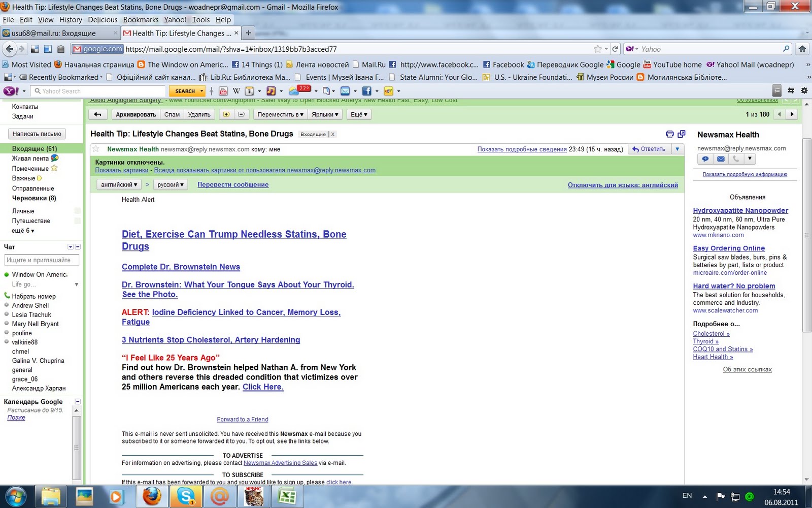Open Excel from the Windows taskbar

287,496
